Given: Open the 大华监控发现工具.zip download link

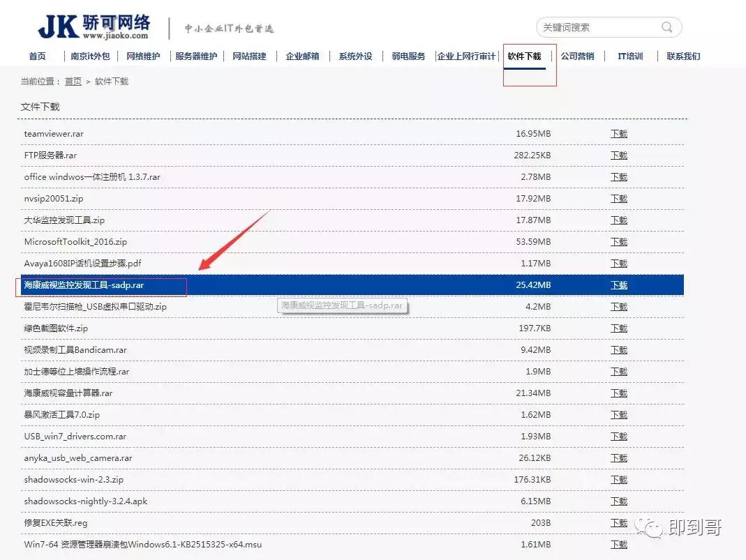Looking at the screenshot, I should [x=618, y=220].
